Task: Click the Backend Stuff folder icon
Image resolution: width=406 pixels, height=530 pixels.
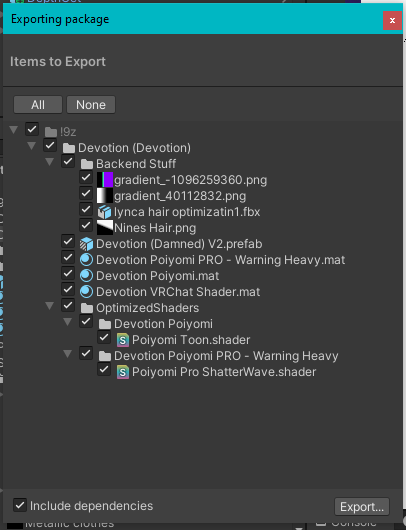Action: coord(87,164)
